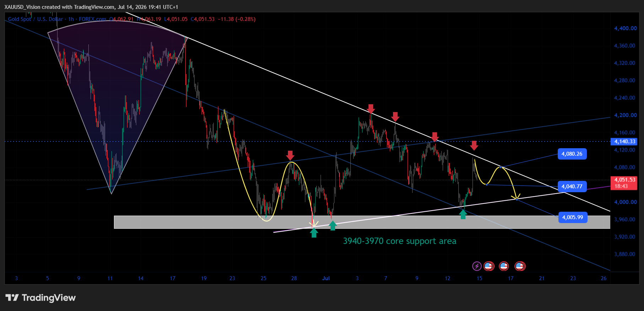Click the red 4,051.53 current price tag
This screenshot has width=644, height=311.
click(624, 183)
